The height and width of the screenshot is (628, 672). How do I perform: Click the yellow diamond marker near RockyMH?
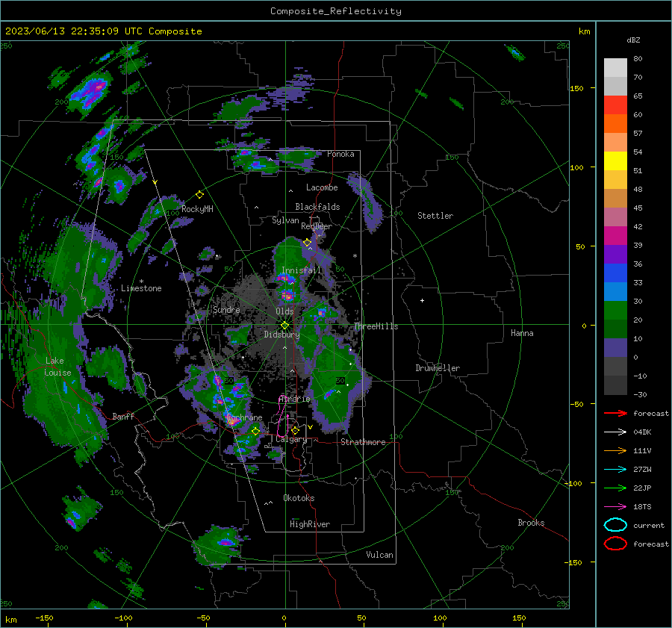199,195
